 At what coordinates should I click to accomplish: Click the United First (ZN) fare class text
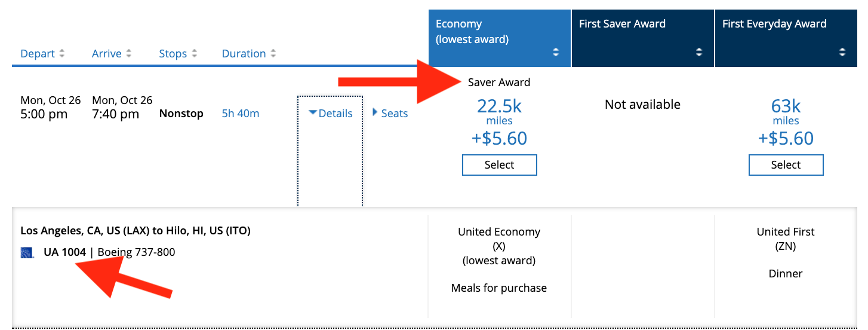coord(786,239)
